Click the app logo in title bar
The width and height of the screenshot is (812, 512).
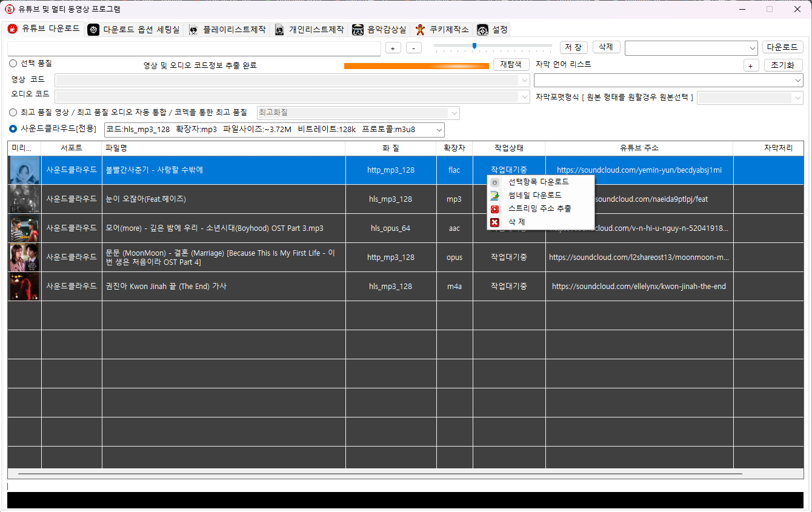[x=9, y=9]
